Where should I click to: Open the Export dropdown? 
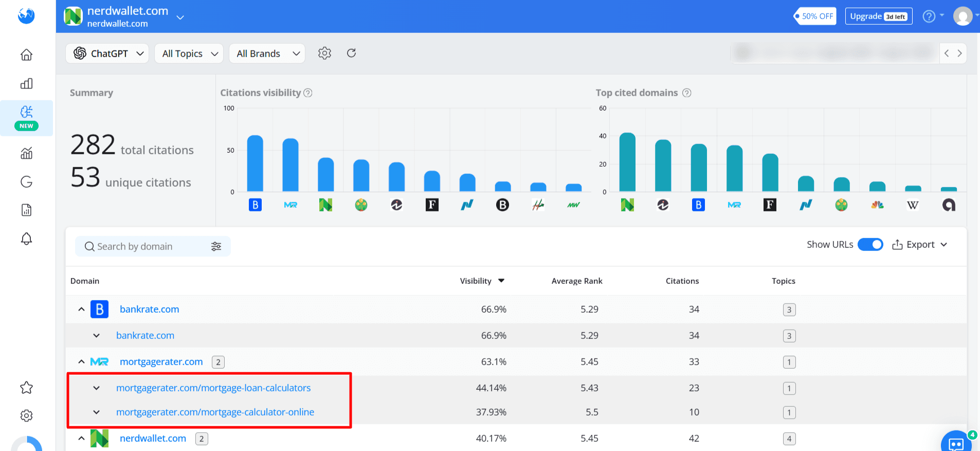pos(920,244)
